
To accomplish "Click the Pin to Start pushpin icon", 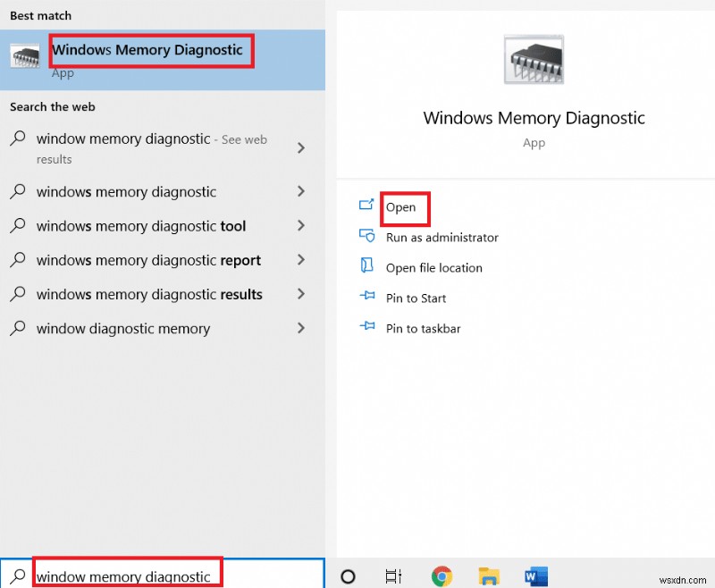I will click(x=367, y=298).
